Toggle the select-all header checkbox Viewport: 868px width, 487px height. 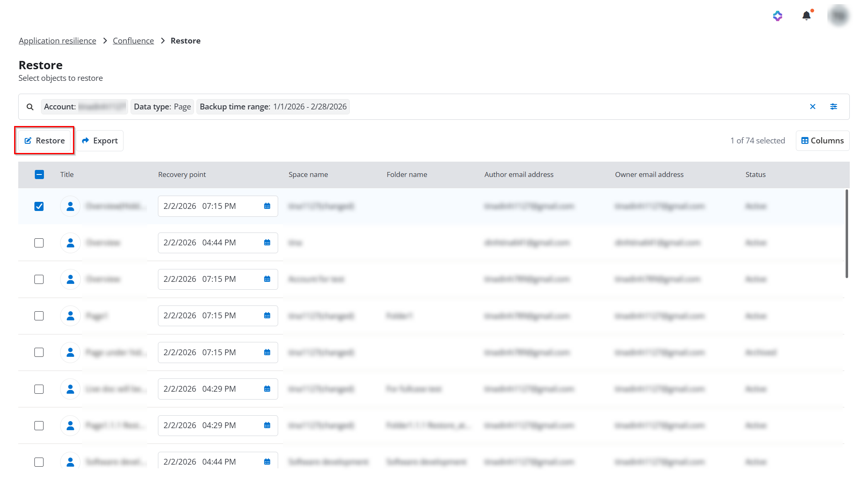39,174
